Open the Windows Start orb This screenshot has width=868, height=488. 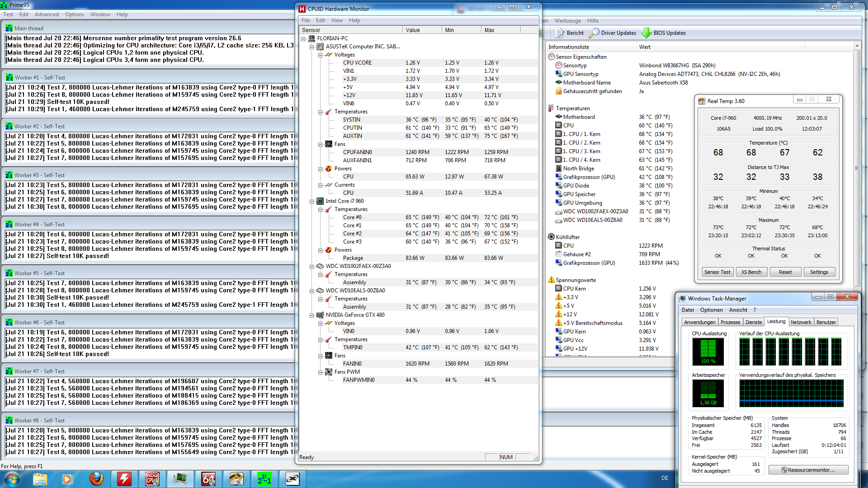(12, 479)
